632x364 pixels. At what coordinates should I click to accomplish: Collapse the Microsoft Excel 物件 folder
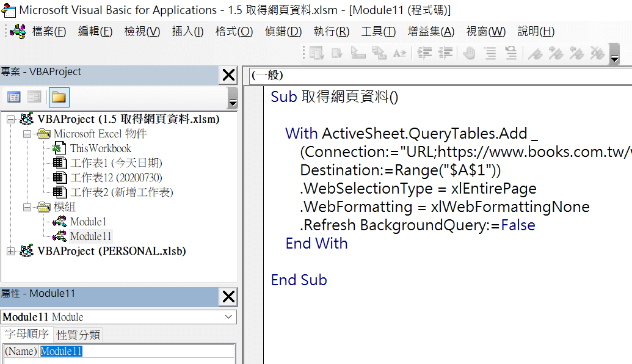27,134
